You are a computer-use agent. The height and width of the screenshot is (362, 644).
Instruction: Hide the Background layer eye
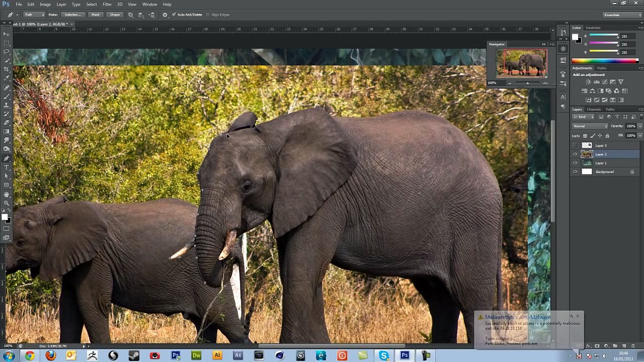tap(575, 172)
